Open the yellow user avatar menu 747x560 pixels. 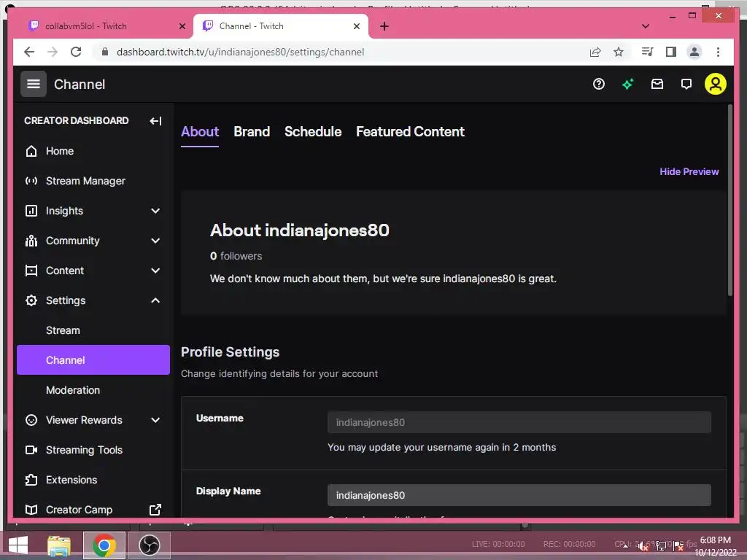pos(715,85)
